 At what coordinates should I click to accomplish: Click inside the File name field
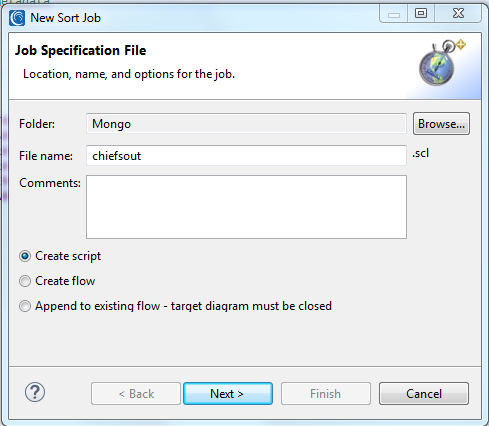point(246,155)
